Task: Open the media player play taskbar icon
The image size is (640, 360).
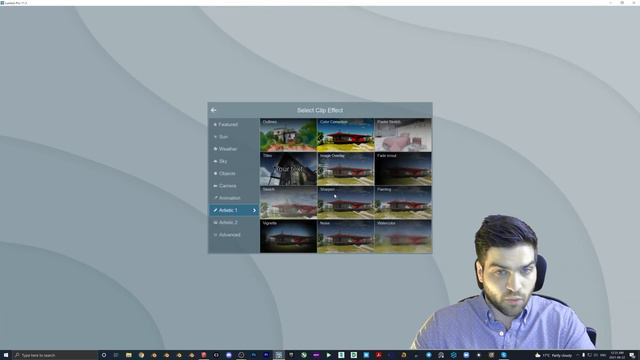Action: click(329, 355)
